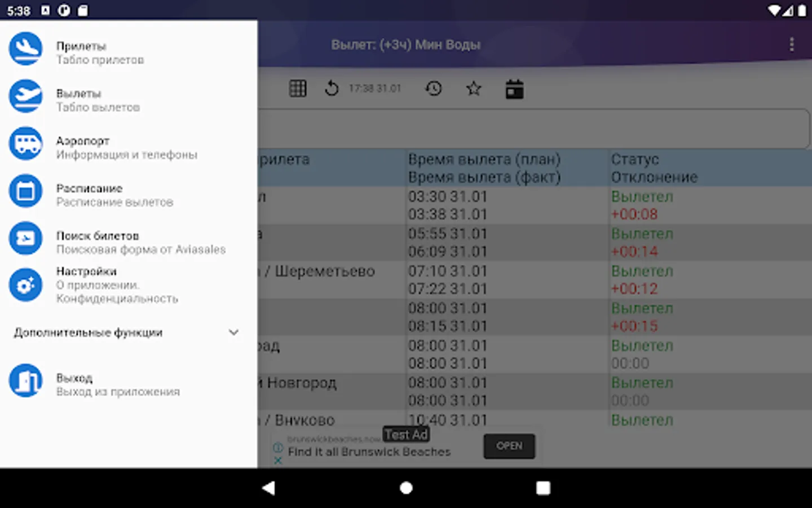Tap the Поиск билетов ticket icon
This screenshot has width=812, height=508.
(25, 239)
